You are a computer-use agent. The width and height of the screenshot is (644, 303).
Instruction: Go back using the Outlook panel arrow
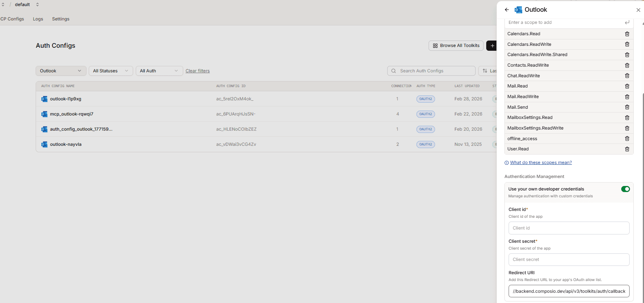507,10
